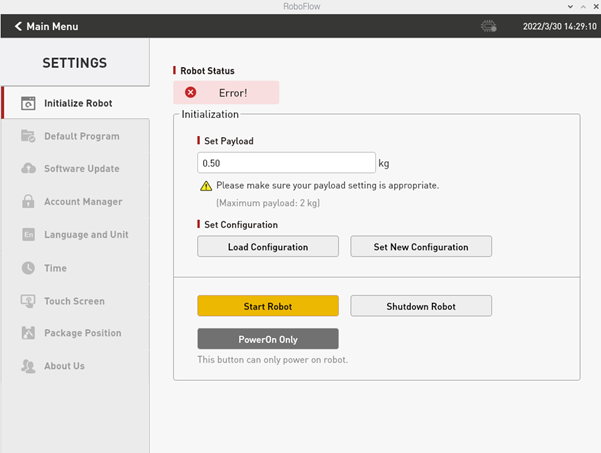Click the Touch Screen icon
Image resolution: width=601 pixels, height=453 pixels.
pyautogui.click(x=28, y=301)
